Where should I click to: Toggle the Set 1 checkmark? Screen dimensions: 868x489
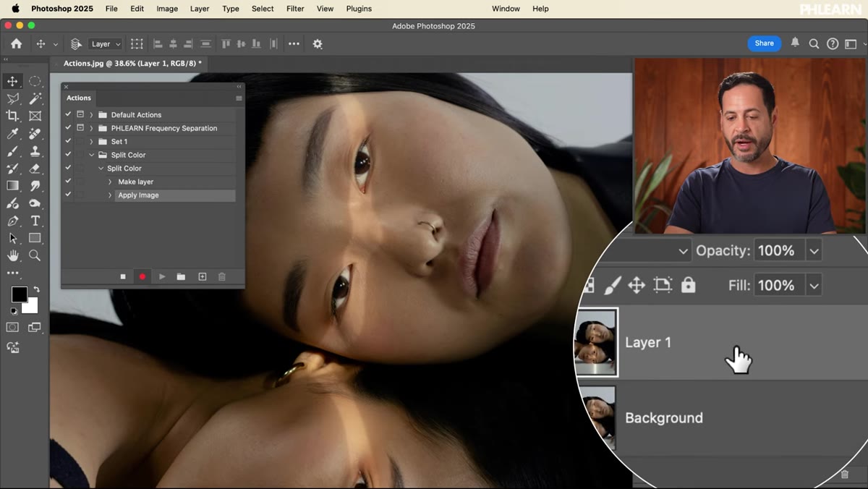tap(68, 141)
